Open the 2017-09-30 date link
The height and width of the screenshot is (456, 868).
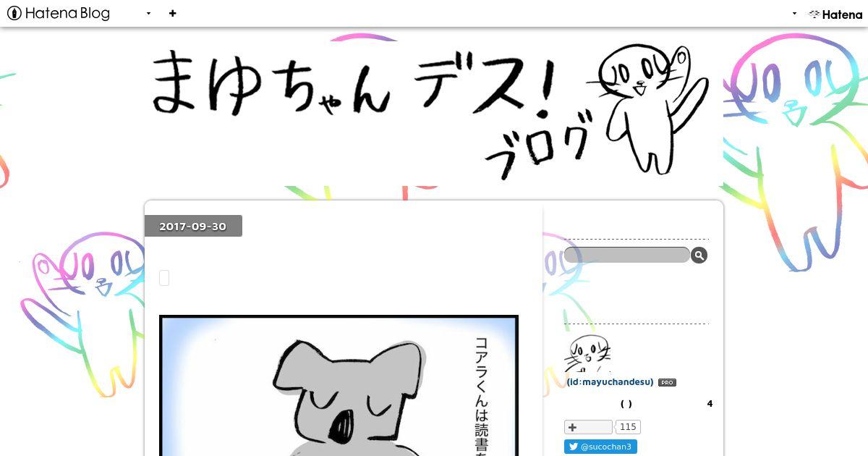[x=193, y=227]
